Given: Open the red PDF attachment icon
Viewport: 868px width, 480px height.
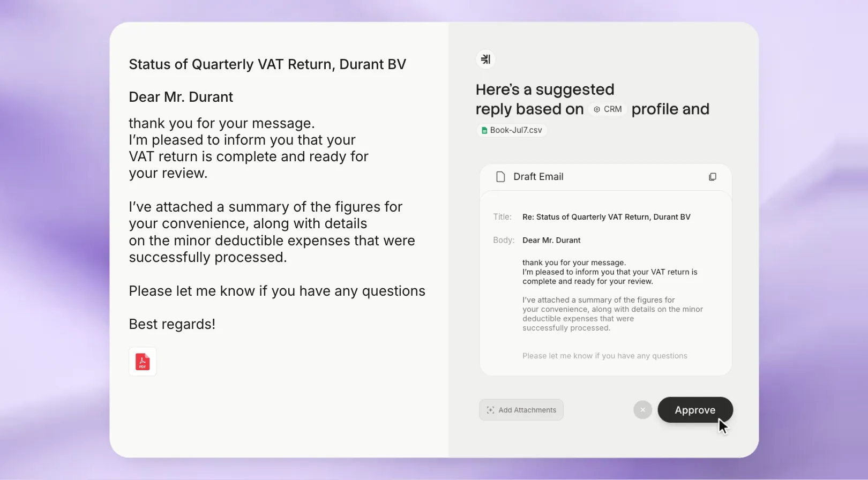Looking at the screenshot, I should [x=143, y=362].
